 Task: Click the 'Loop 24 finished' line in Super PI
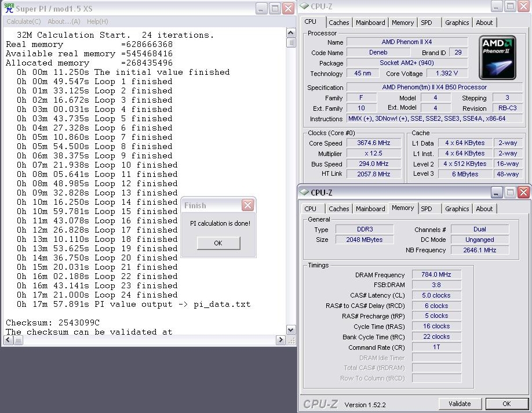[97, 295]
